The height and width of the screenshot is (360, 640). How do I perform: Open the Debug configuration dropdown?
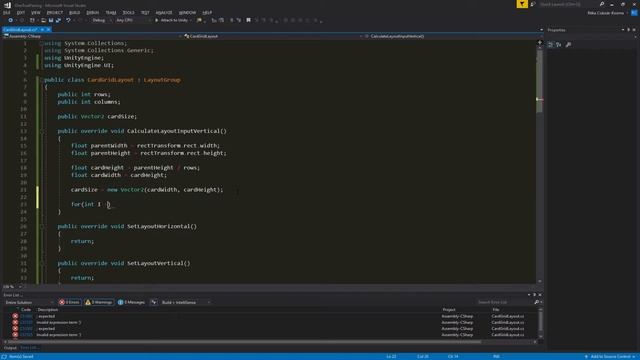click(x=102, y=20)
